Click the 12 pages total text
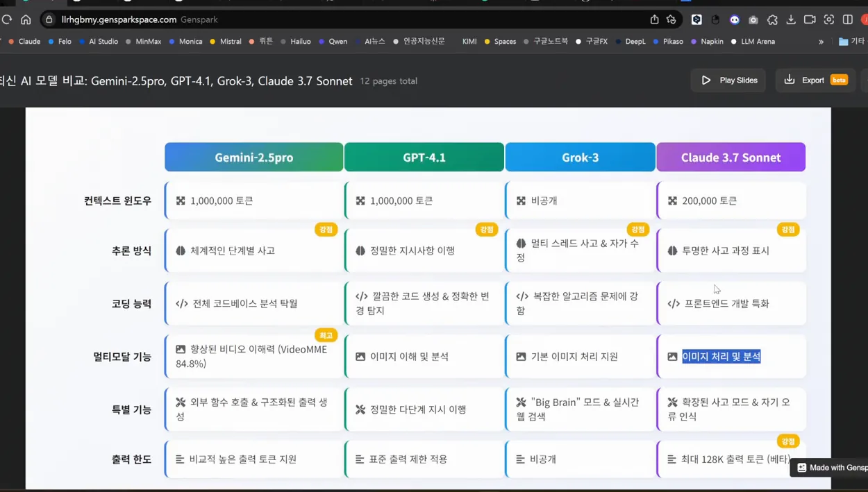 pyautogui.click(x=388, y=81)
